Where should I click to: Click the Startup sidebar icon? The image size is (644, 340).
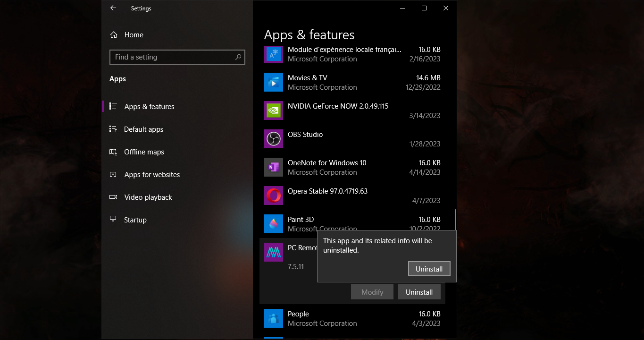[113, 220]
